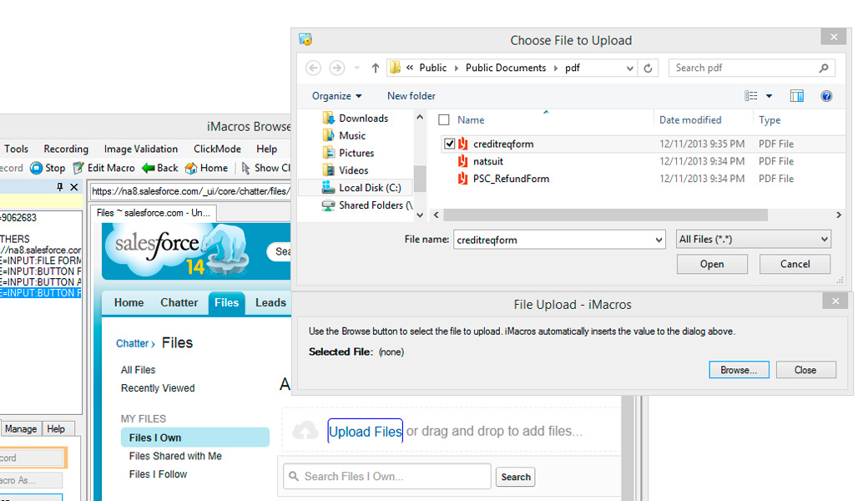The image size is (868, 501).
Task: Close the iMacros side panel
Action: point(73,187)
